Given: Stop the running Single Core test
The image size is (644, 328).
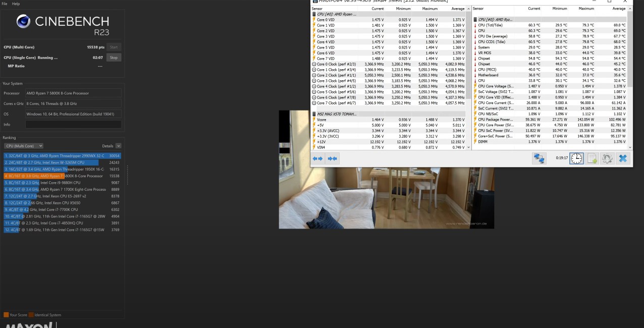Looking at the screenshot, I should click(114, 58).
